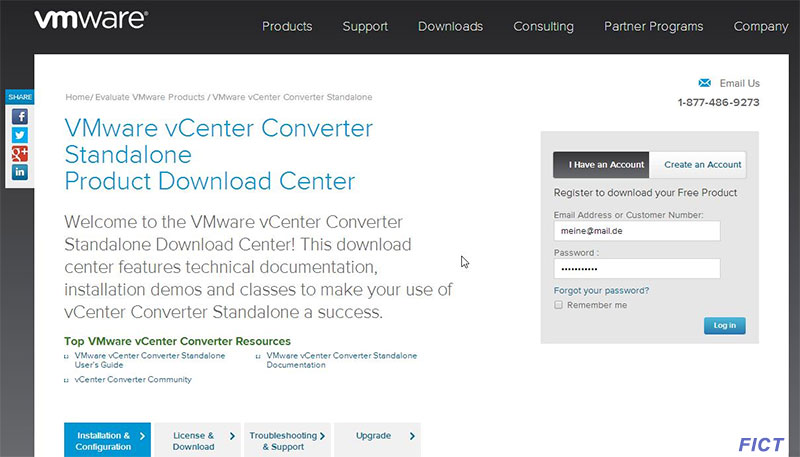This screenshot has width=800, height=457.
Task: Click chevron on License & Download tab
Action: click(232, 436)
